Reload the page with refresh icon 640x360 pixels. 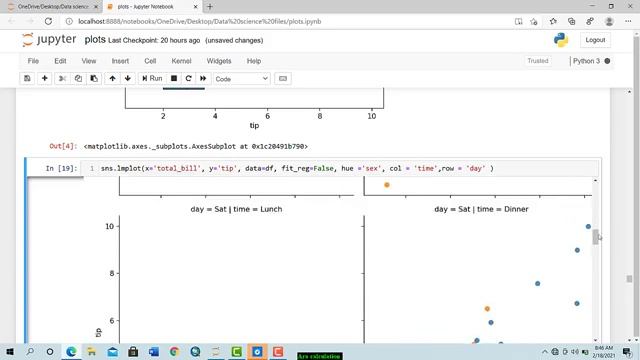(x=48, y=21)
